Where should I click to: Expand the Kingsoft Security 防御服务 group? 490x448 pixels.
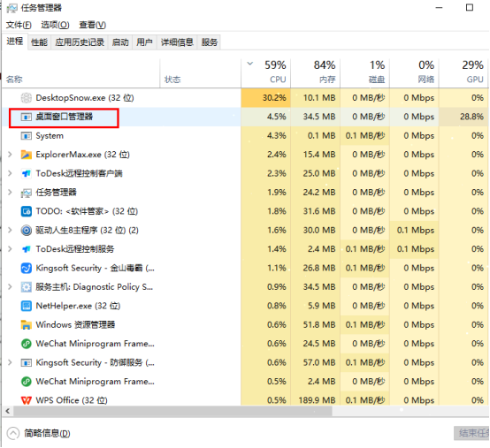(10, 362)
